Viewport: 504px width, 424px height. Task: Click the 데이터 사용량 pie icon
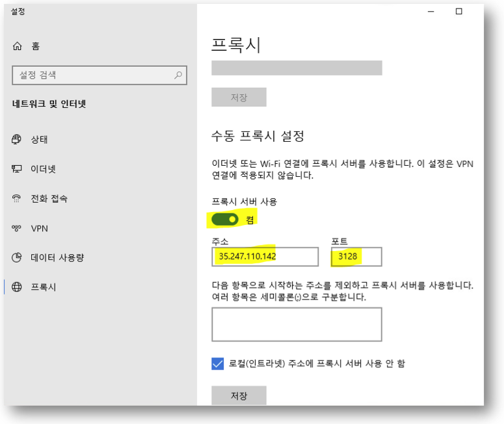pos(16,258)
